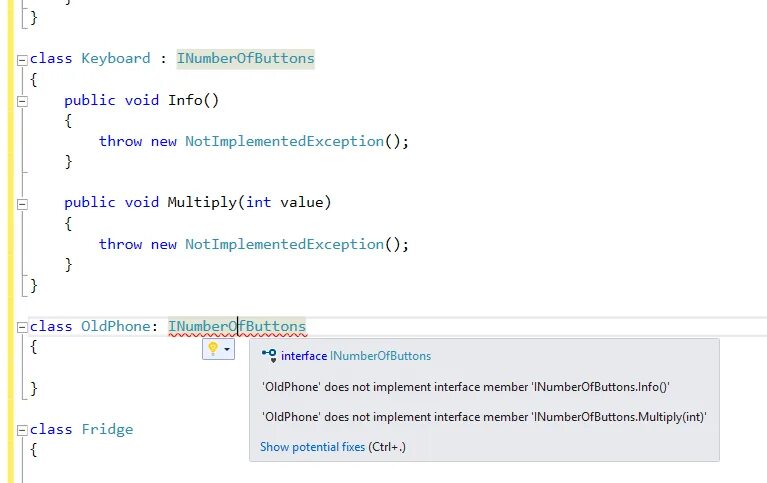
Task: Click the Info() missing member error message
Action: pos(466,387)
